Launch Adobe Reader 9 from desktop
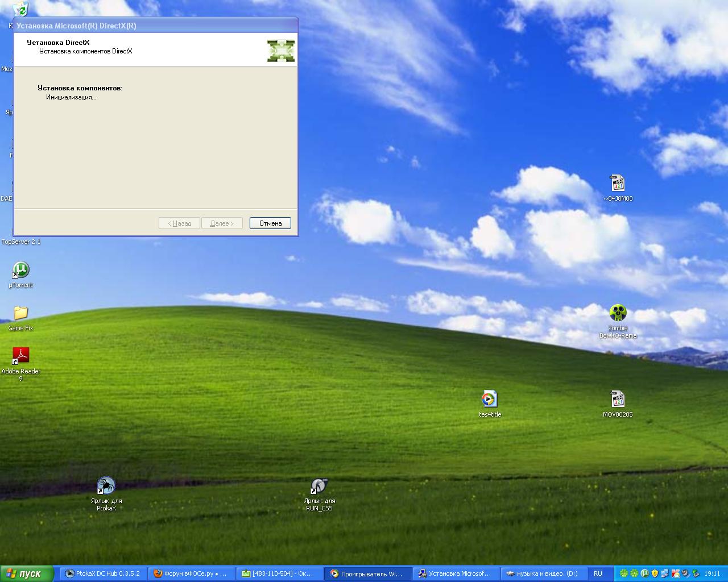This screenshot has height=582, width=728. (x=20, y=356)
